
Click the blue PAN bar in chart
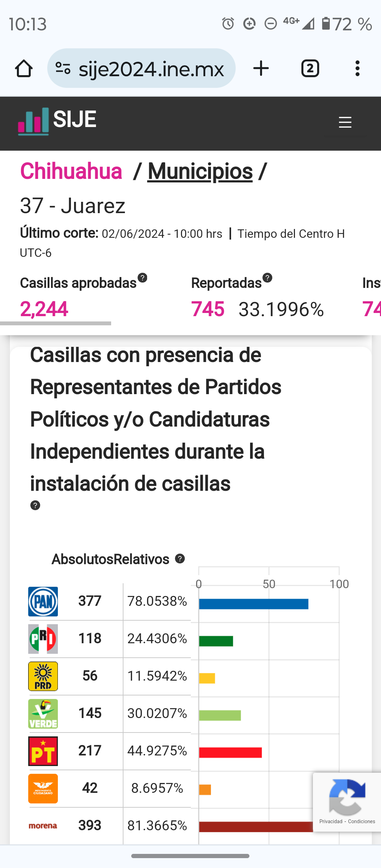(253, 604)
